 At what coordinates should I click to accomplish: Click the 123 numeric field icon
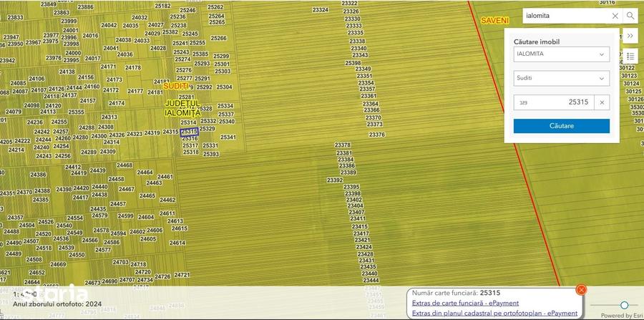pos(523,102)
